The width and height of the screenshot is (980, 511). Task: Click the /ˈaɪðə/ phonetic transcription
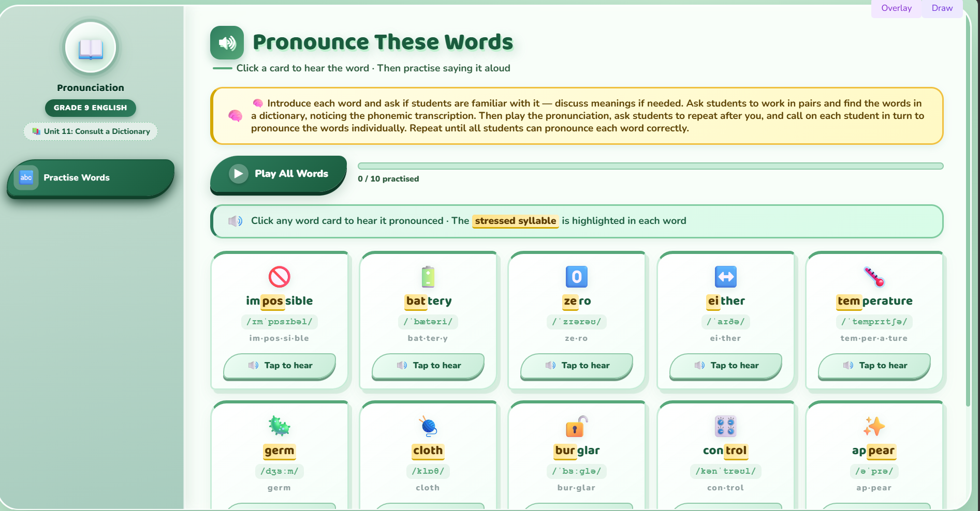pos(725,322)
